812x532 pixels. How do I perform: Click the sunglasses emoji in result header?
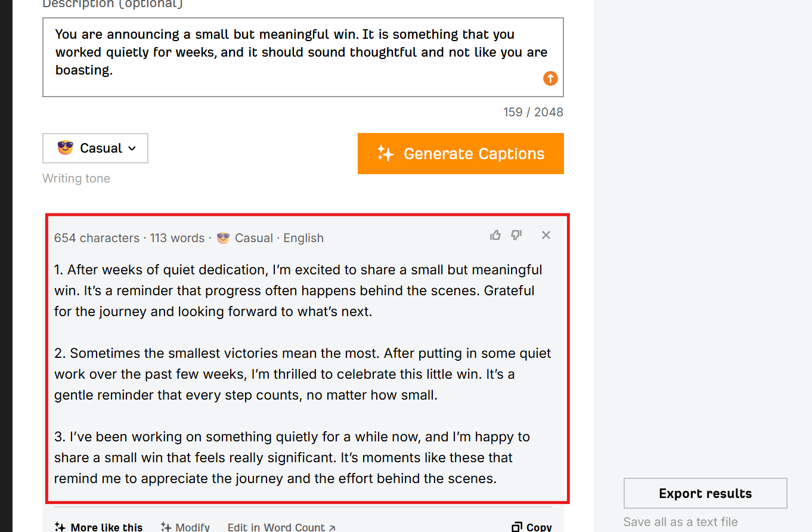click(x=224, y=237)
